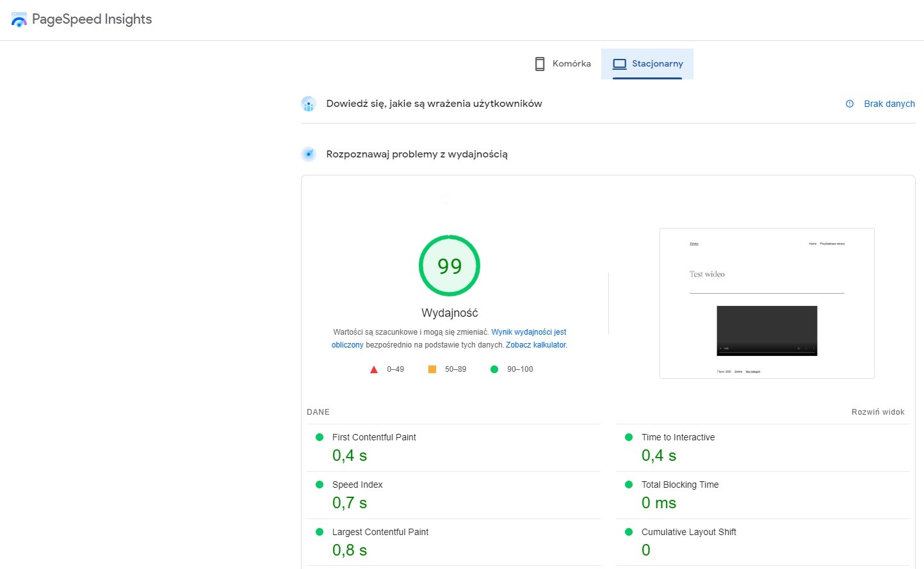Click the green dot beside Speed Index
The image size is (924, 569).
tap(320, 485)
